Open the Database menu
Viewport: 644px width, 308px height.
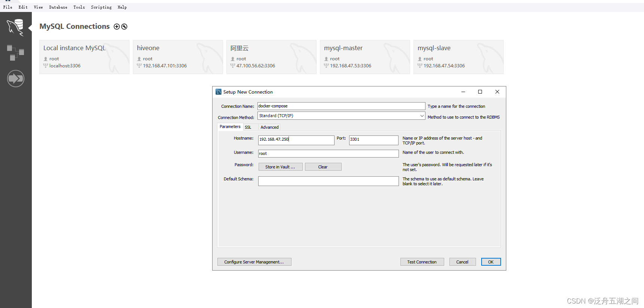(x=58, y=7)
